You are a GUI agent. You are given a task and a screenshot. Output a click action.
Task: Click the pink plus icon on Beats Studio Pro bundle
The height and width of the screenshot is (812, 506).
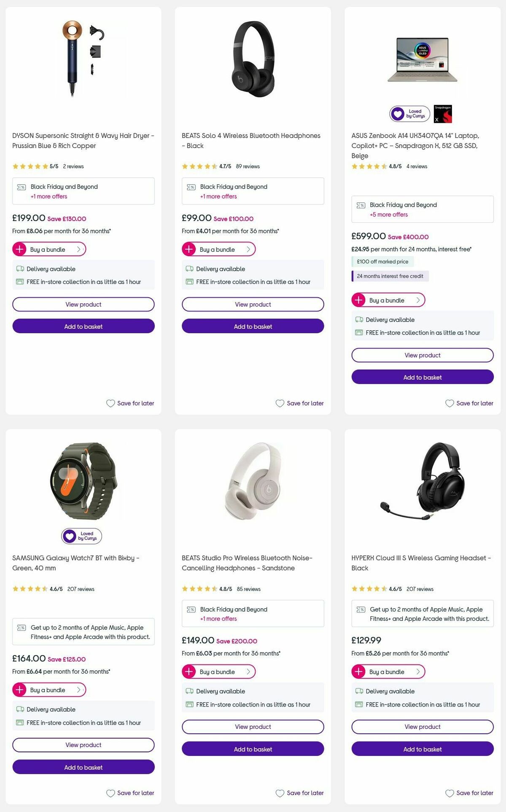tap(189, 672)
